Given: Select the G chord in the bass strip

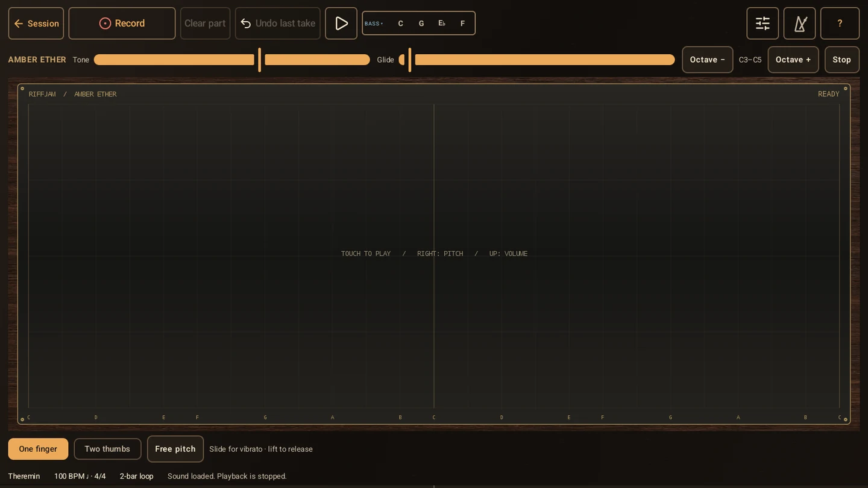Looking at the screenshot, I should (421, 23).
